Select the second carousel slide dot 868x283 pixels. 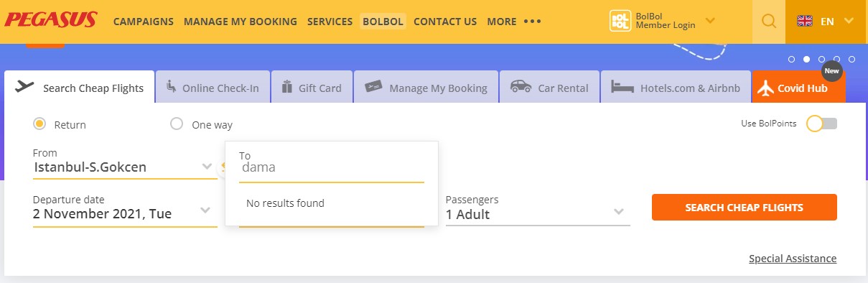[806, 60]
